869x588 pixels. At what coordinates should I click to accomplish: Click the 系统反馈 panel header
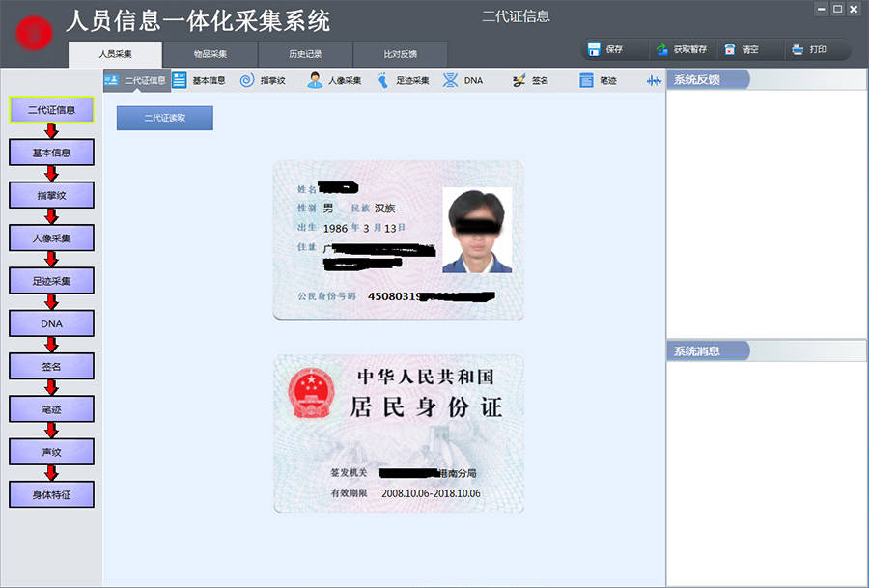[766, 80]
